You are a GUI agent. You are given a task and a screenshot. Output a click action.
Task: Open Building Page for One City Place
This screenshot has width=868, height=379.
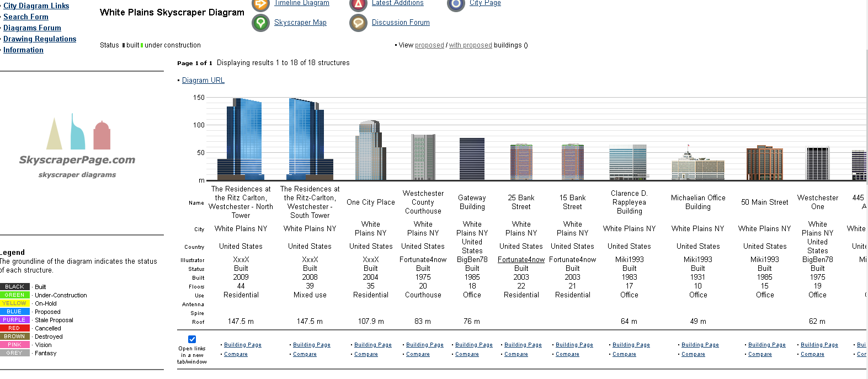[x=373, y=345]
